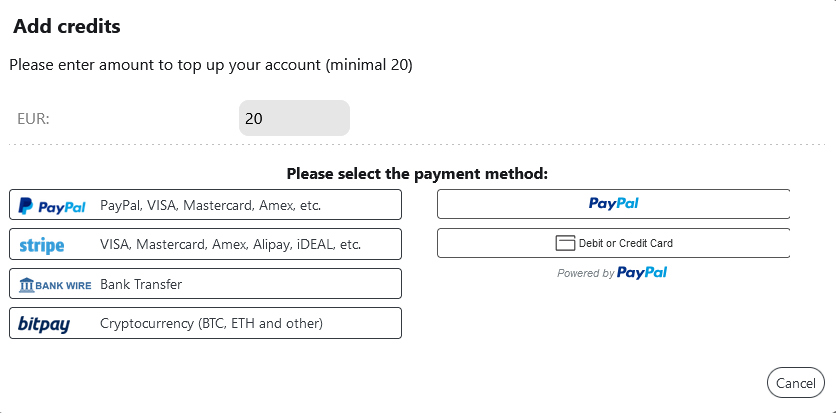
Task: Click the EUR: currency label
Action: coord(34,118)
